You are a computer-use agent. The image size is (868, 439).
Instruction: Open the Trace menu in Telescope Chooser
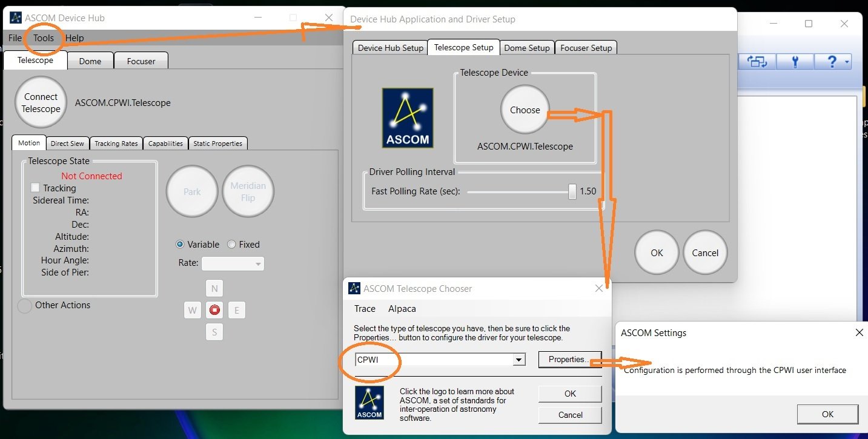[x=365, y=309]
